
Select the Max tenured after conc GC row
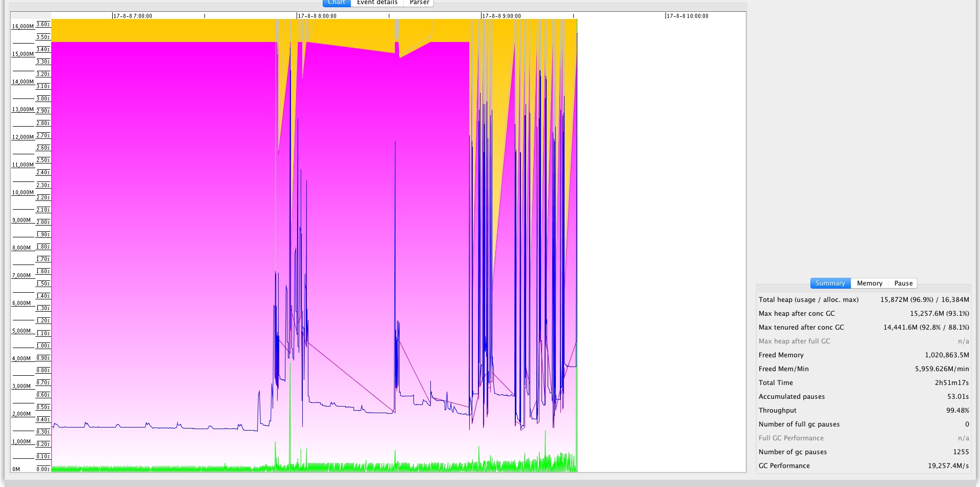pos(864,328)
